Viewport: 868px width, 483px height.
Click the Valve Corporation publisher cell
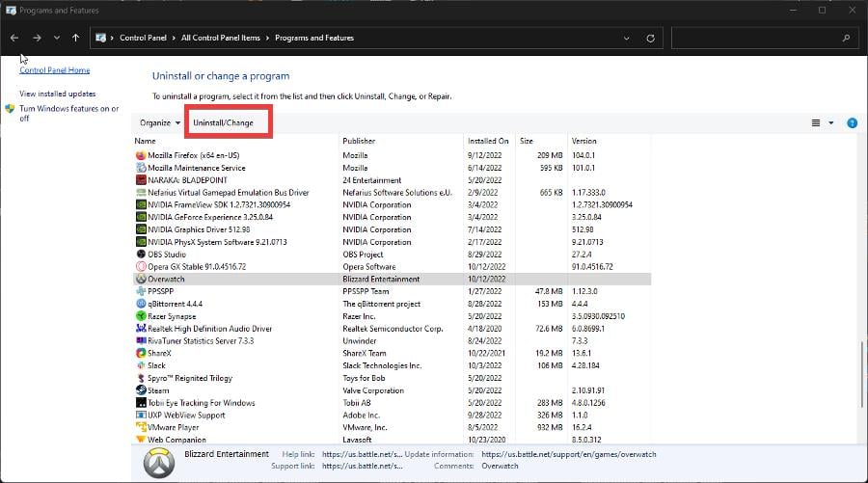coord(373,390)
